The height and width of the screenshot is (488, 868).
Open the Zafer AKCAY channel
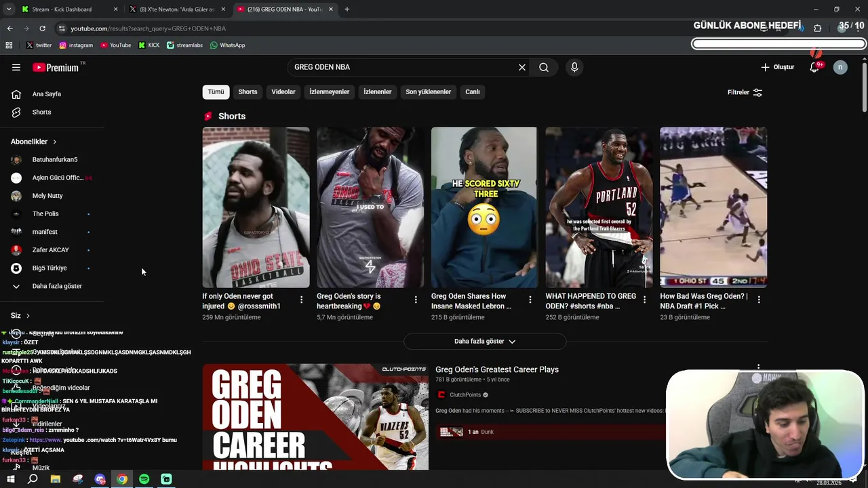point(52,250)
